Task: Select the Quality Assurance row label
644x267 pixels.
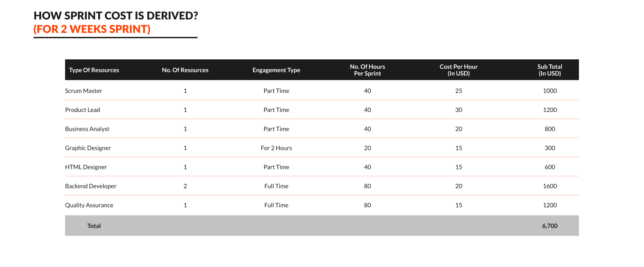Action: (89, 205)
